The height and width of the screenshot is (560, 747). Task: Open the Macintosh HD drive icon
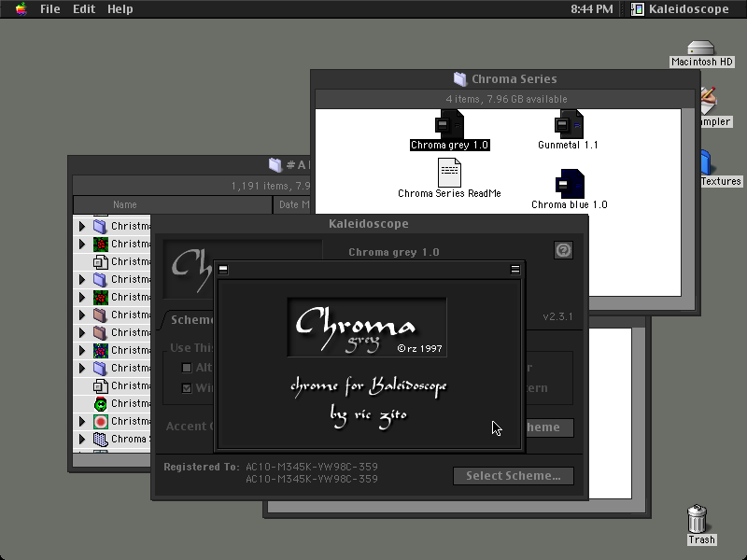click(x=701, y=48)
